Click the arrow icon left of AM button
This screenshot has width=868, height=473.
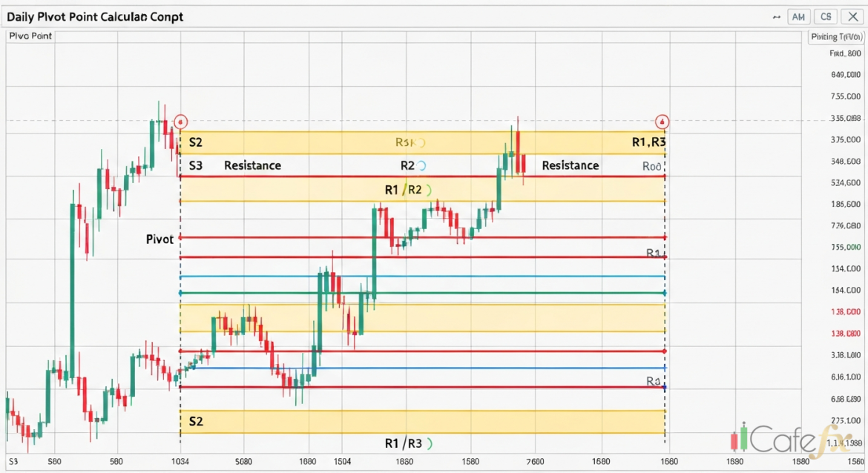point(777,16)
